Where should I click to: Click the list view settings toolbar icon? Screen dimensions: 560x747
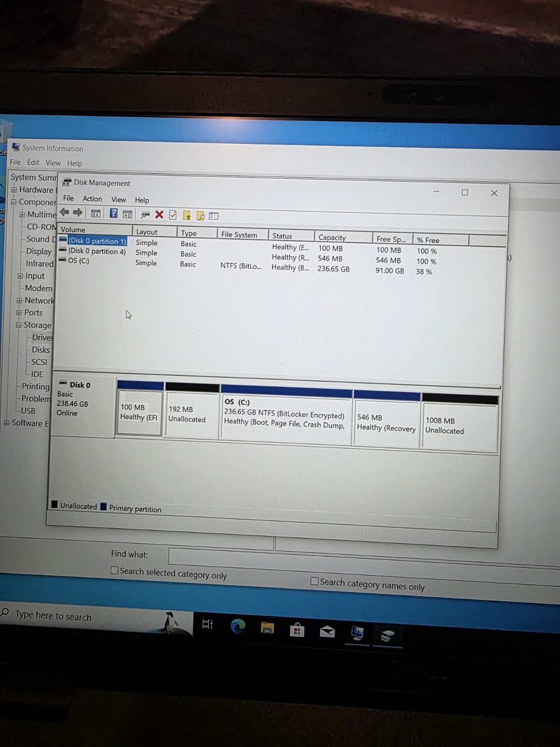[x=214, y=216]
